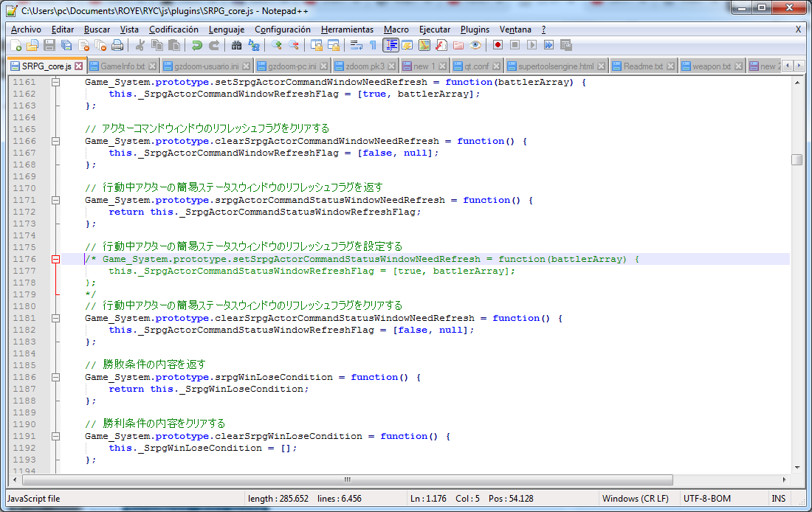Collapse fold at line 1171
The width and height of the screenshot is (812, 512).
click(x=55, y=200)
